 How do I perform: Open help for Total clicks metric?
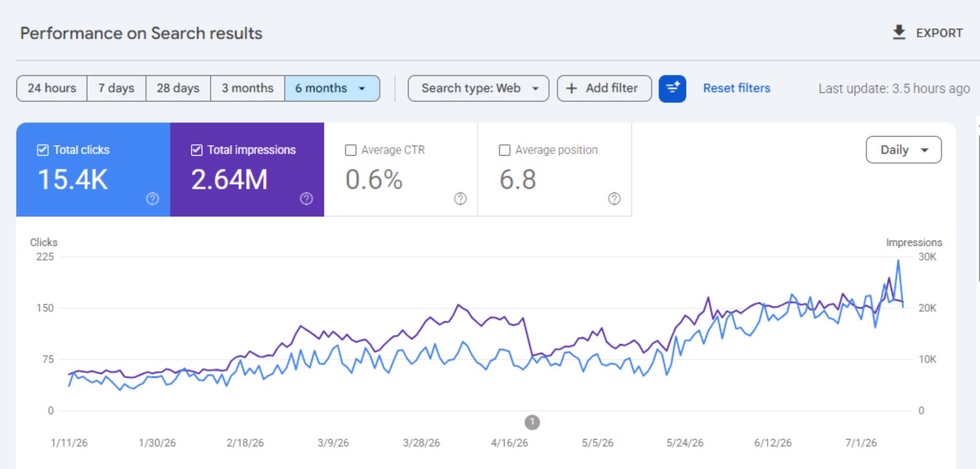(x=153, y=198)
